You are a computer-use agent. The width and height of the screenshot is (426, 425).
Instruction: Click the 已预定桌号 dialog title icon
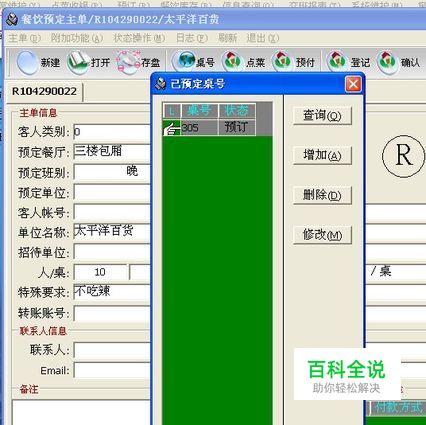pos(160,84)
